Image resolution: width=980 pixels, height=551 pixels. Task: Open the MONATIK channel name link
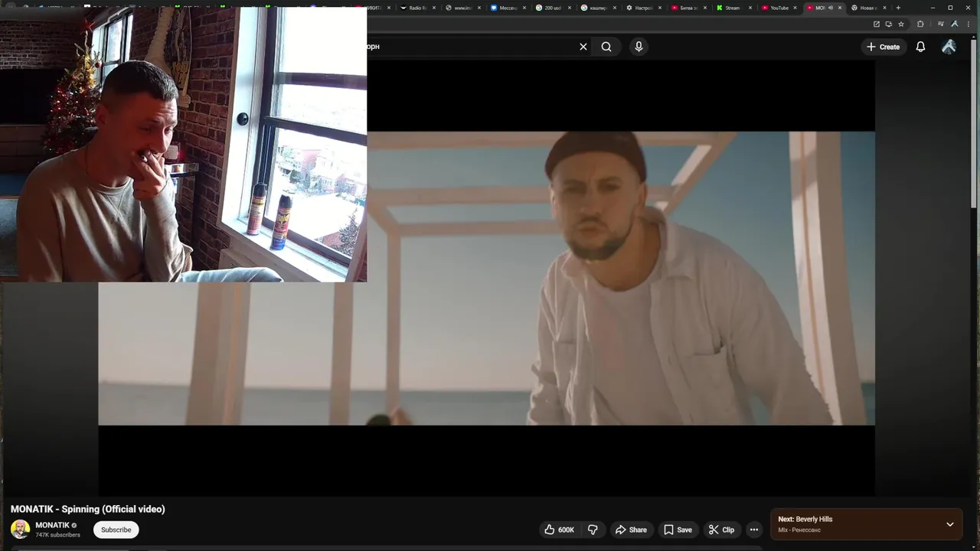[x=52, y=525]
